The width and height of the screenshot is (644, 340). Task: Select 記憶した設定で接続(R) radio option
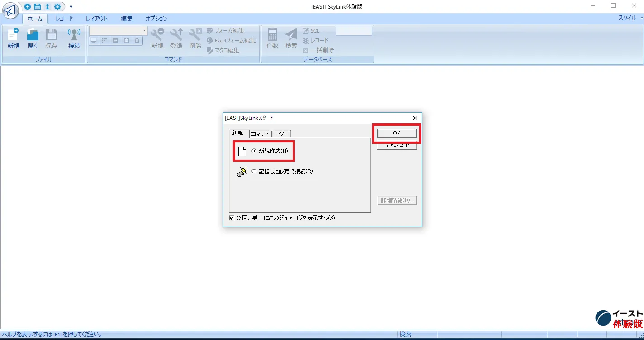pos(254,171)
